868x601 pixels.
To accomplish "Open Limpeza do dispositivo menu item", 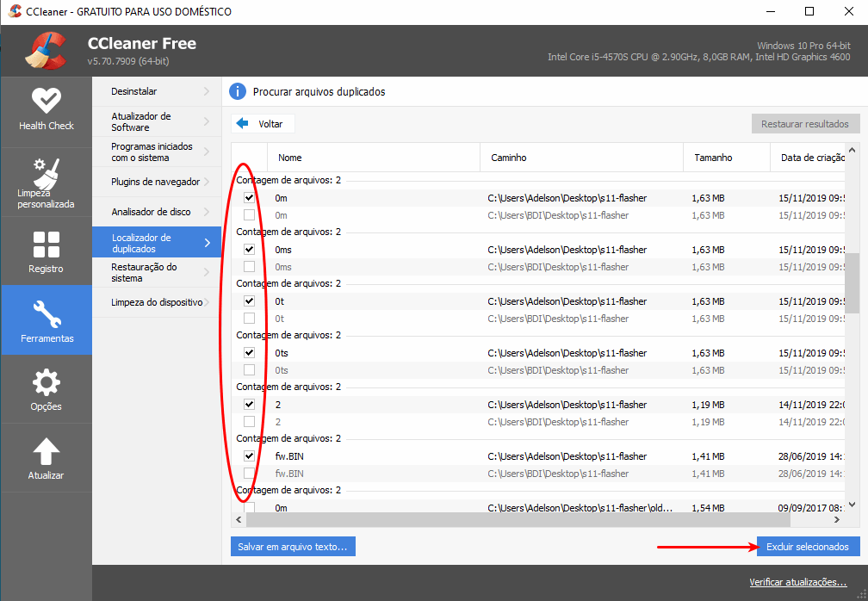I will (157, 302).
